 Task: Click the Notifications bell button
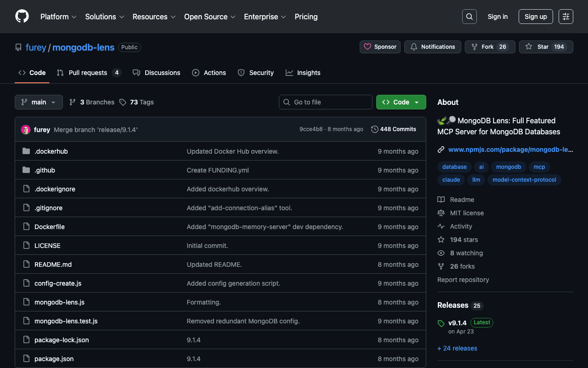tap(432, 47)
